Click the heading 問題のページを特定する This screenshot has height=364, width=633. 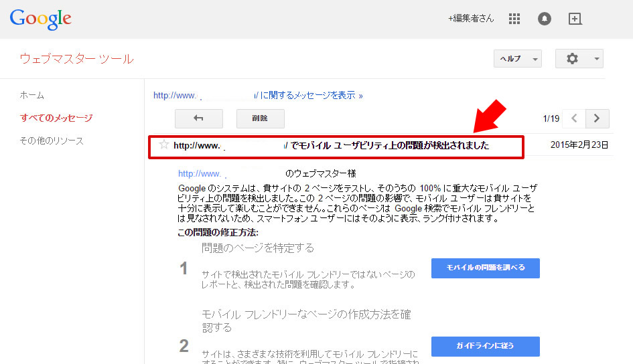pos(258,248)
